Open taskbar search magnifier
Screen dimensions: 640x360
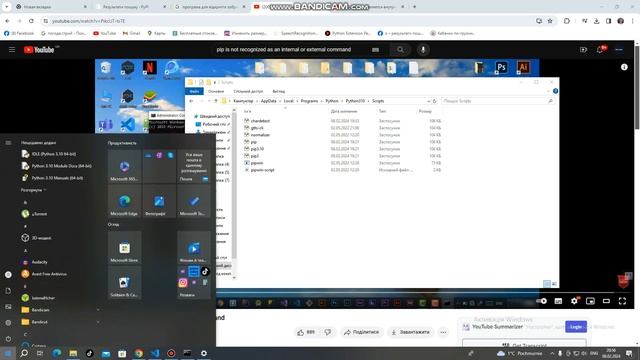tap(24, 353)
